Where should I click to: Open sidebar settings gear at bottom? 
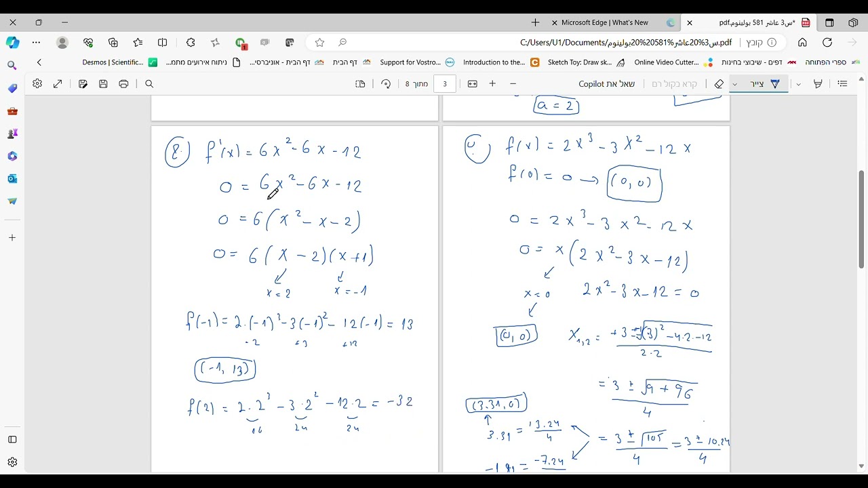pos(12,462)
